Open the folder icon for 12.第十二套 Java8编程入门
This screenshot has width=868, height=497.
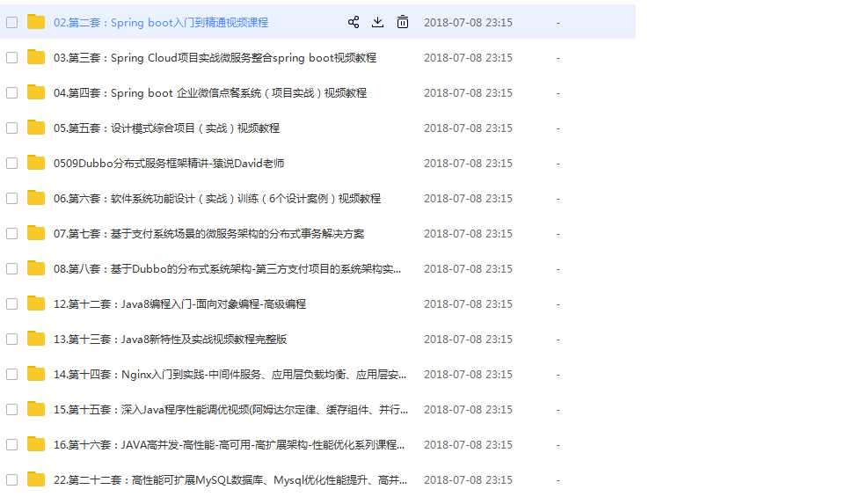36,303
